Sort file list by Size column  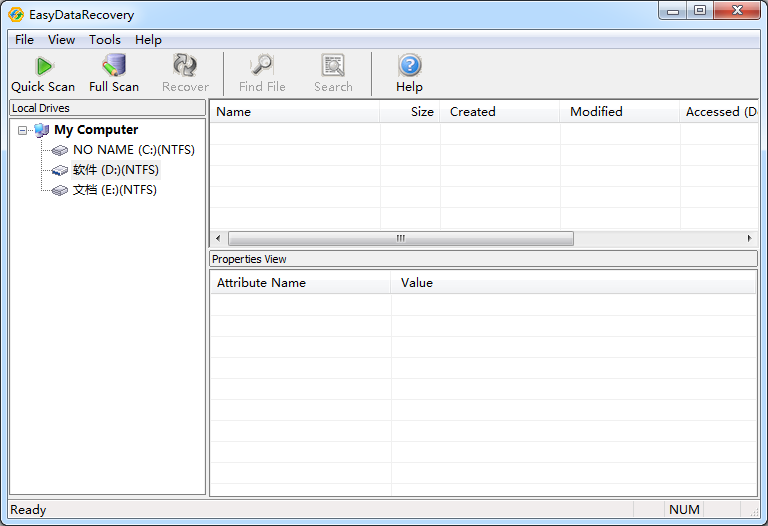point(410,112)
